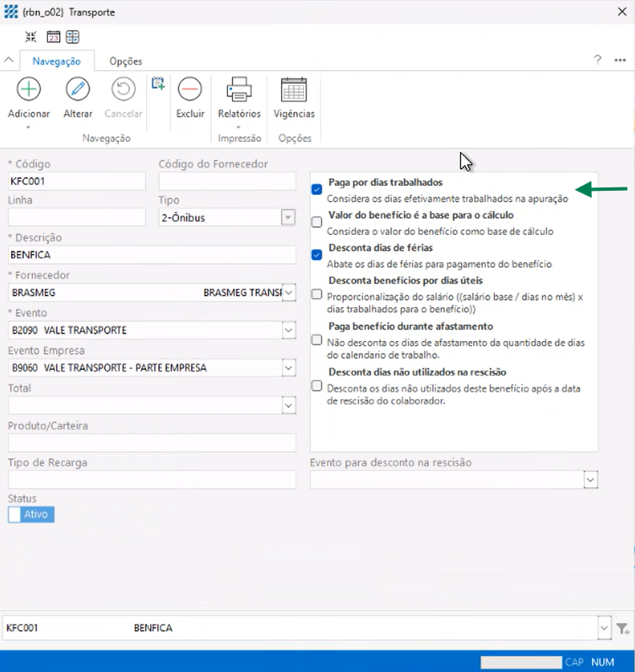Check Desconta dias não utilizados na rescisão

(x=317, y=386)
